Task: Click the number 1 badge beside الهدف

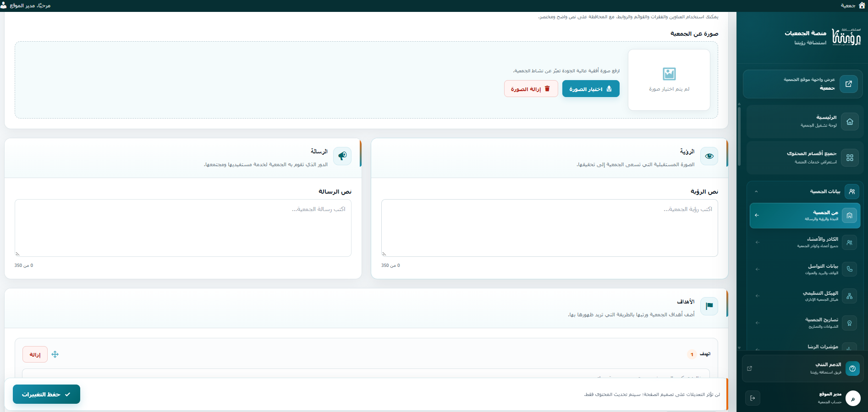Action: 692,354
